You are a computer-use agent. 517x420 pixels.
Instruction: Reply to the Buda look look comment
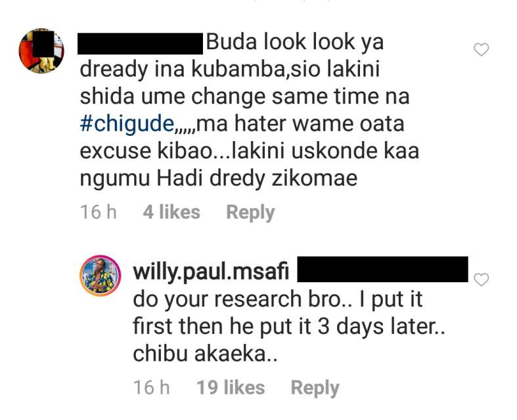(x=250, y=213)
